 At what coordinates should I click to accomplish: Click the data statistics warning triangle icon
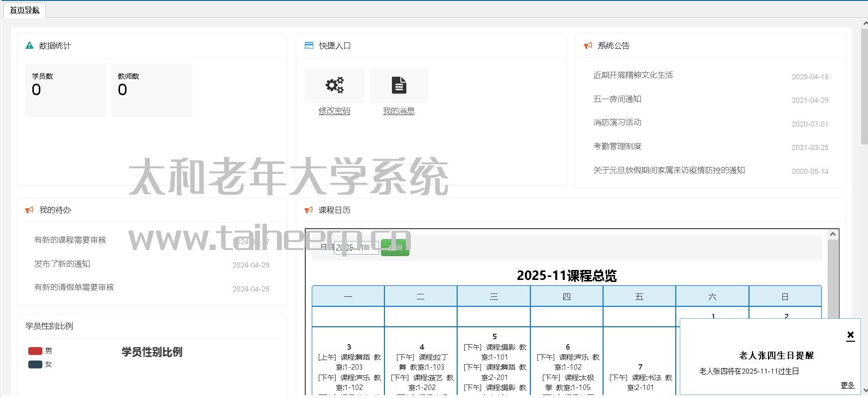(29, 45)
